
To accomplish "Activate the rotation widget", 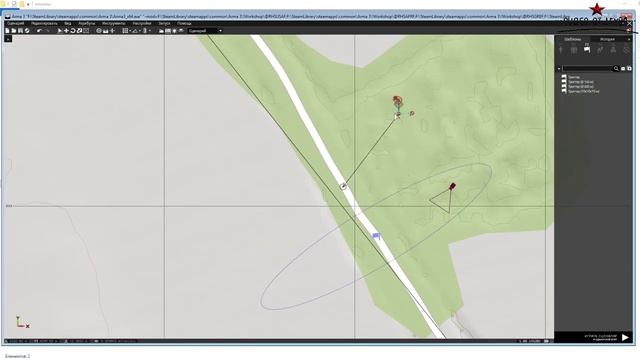I will (73, 31).
